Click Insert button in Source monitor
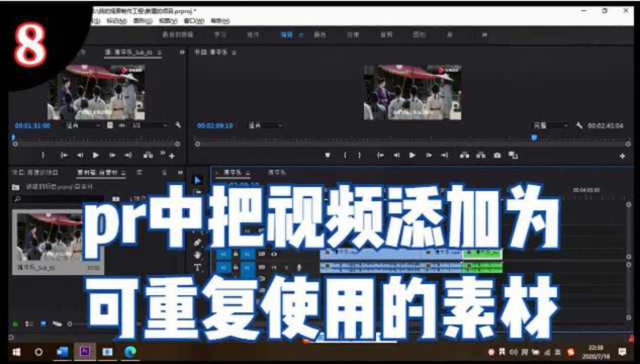This screenshot has width=640, height=364. 148,156
